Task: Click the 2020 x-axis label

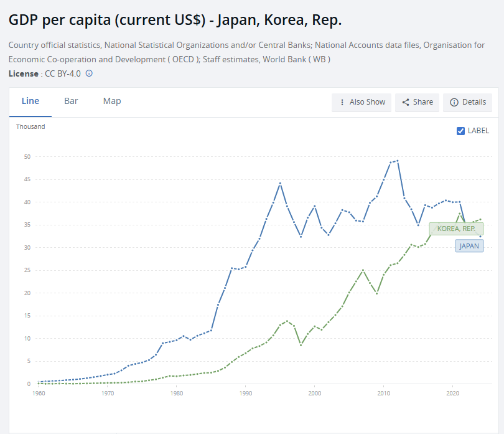Action: [x=452, y=393]
